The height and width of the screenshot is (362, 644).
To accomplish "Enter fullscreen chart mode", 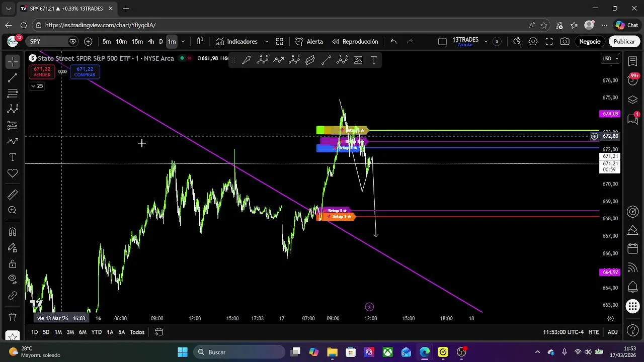I will click(549, 42).
